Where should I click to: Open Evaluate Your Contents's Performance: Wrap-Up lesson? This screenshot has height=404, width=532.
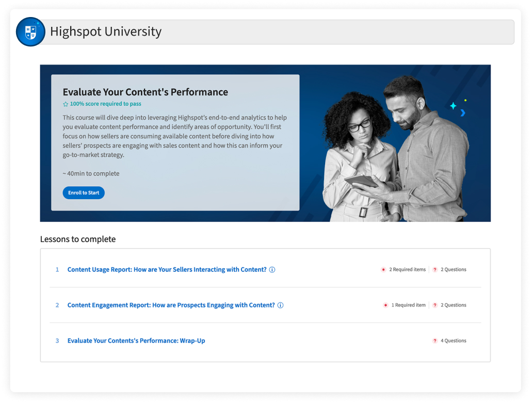(136, 341)
